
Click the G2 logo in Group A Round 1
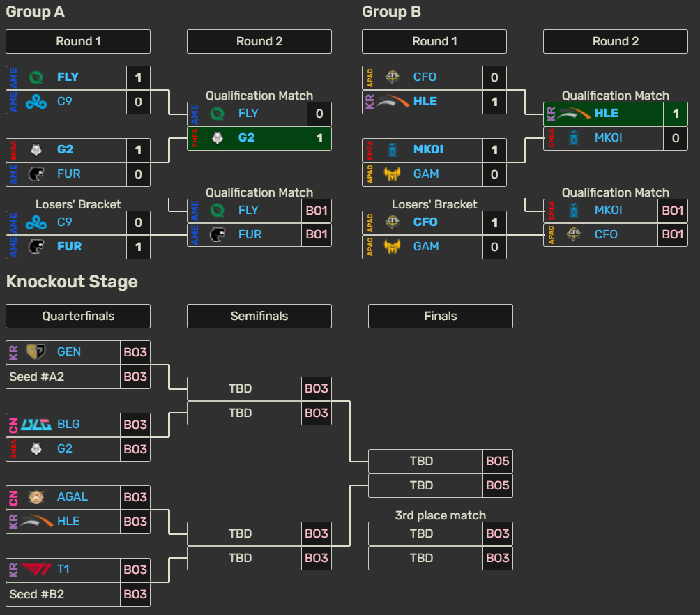pos(36,150)
